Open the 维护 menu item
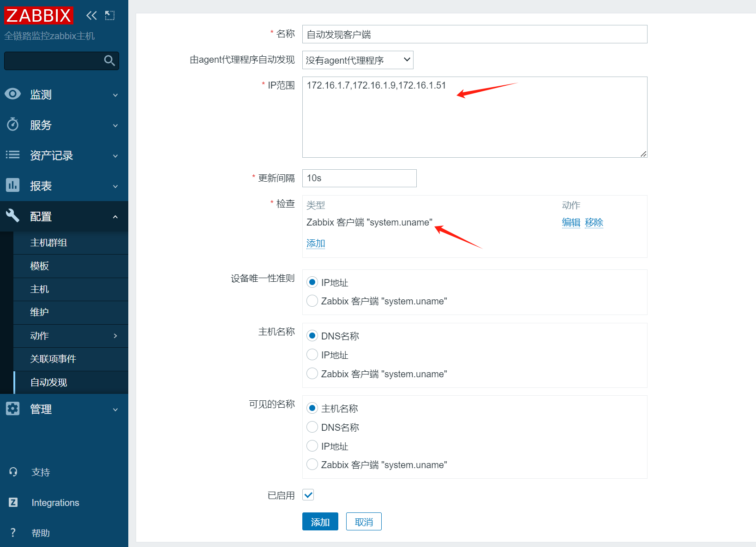The image size is (756, 547). [x=71, y=312]
